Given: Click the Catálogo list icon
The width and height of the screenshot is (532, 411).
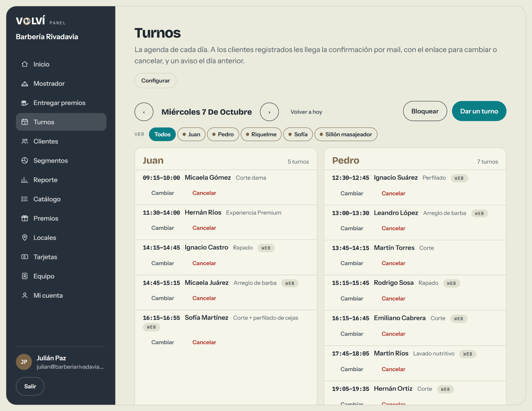Looking at the screenshot, I should [x=25, y=199].
